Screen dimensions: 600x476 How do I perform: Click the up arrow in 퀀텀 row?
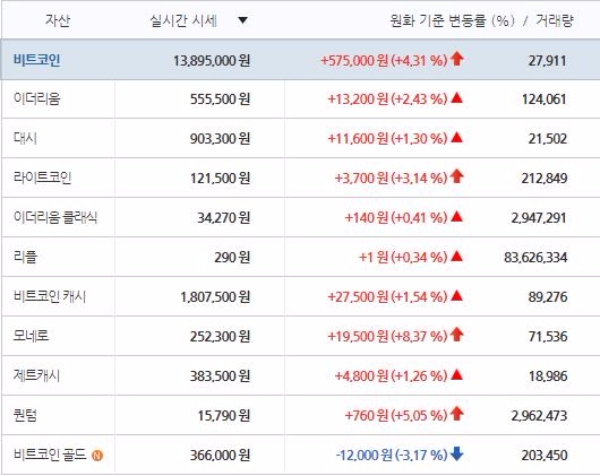(x=457, y=411)
